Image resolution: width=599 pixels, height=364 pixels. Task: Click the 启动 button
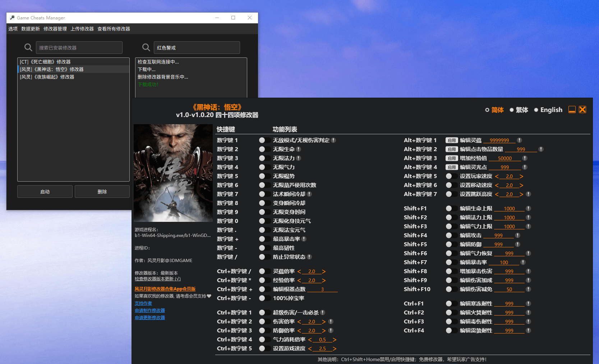coord(45,192)
